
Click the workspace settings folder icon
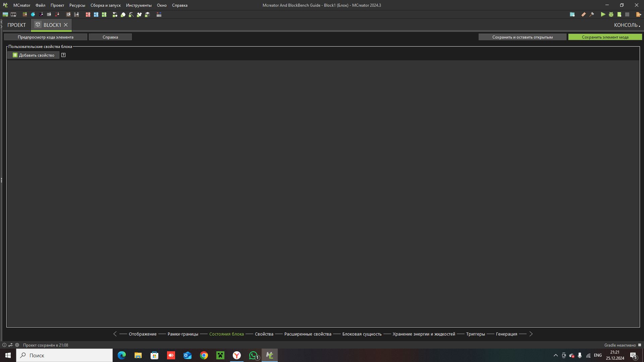572,14
